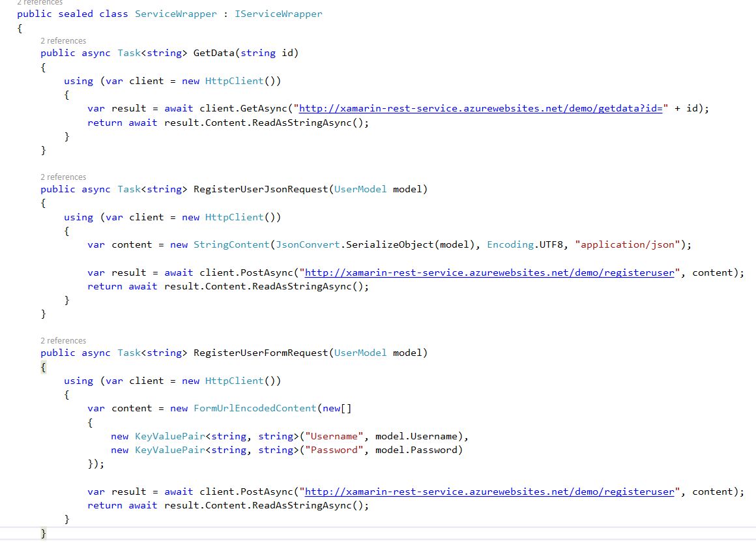
Task: Follow registeruser URL in RegisterUserFormRequest method
Action: tap(489, 492)
